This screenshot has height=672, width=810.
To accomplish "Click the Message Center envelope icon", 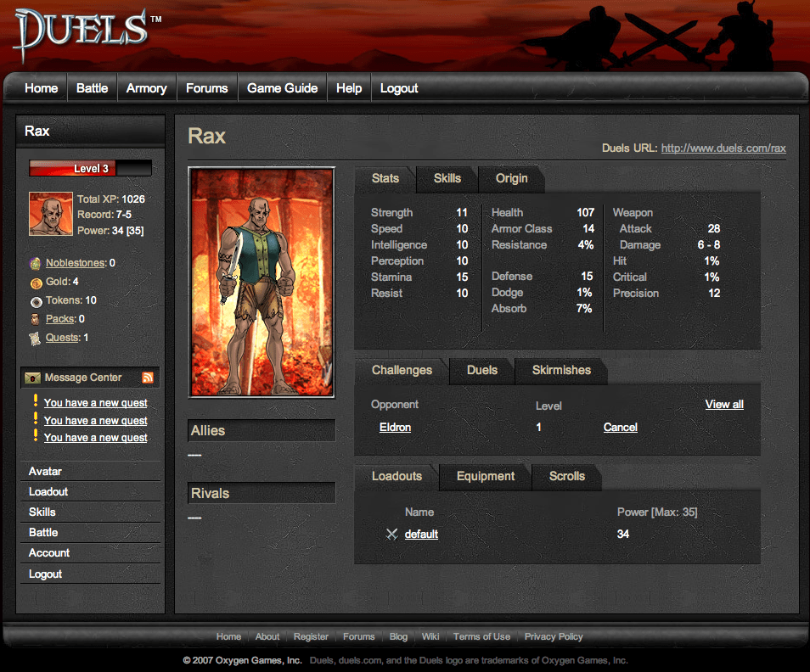I will tap(32, 378).
